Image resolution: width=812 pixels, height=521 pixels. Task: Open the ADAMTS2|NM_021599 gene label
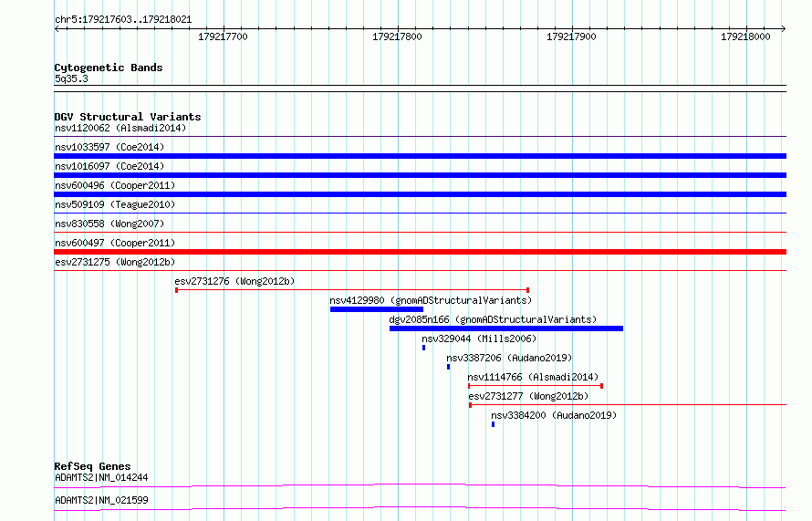[101, 500]
